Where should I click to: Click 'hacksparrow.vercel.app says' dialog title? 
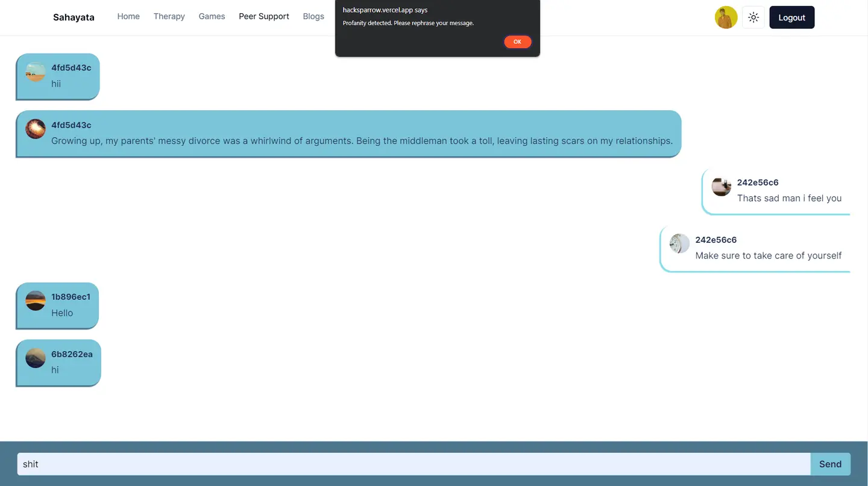pyautogui.click(x=385, y=10)
